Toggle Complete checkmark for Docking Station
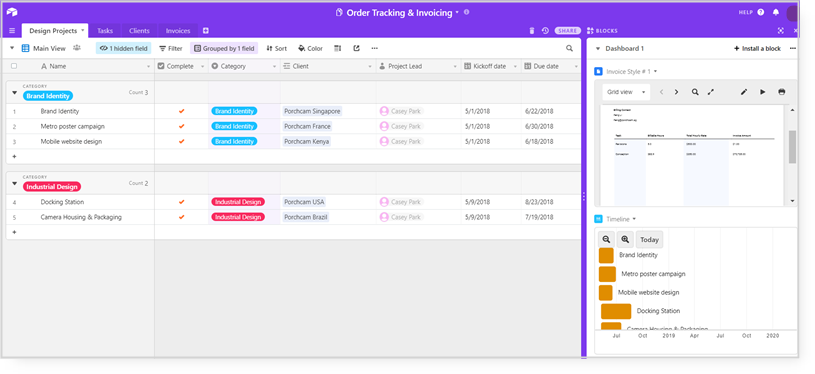This screenshot has height=374, width=815. pos(181,202)
